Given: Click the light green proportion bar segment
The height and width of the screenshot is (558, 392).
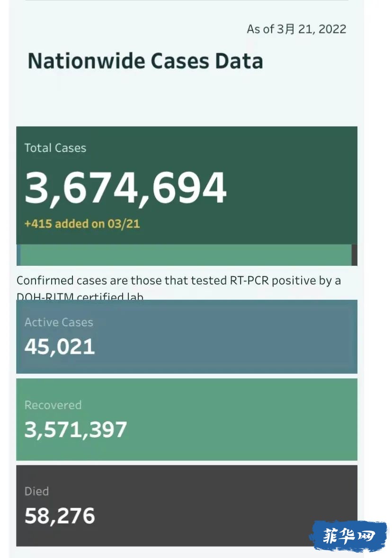Looking at the screenshot, I should click(x=186, y=255).
